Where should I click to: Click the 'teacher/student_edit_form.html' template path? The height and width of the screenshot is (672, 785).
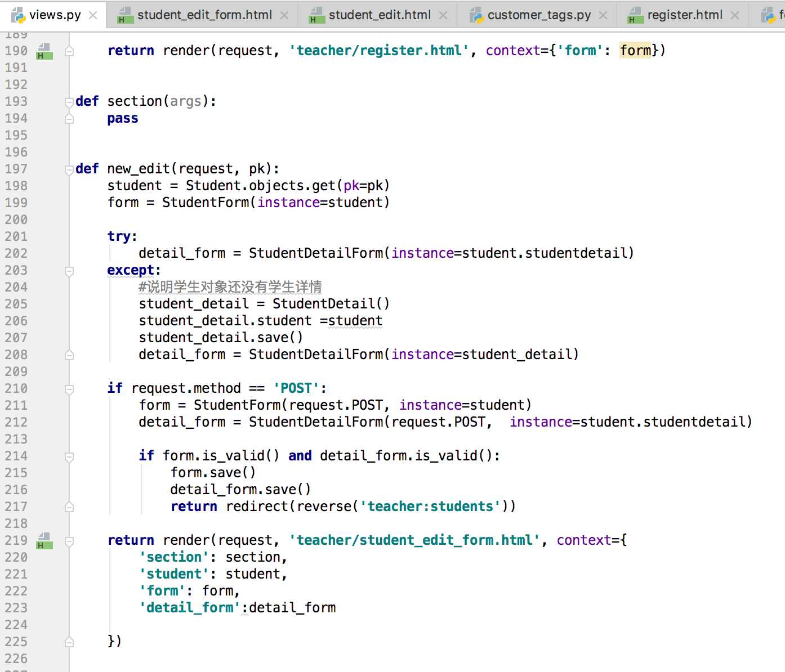tap(414, 540)
